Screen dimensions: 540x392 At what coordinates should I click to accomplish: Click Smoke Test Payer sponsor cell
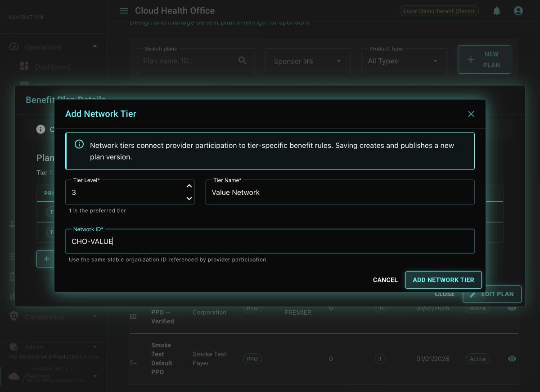pos(209,359)
